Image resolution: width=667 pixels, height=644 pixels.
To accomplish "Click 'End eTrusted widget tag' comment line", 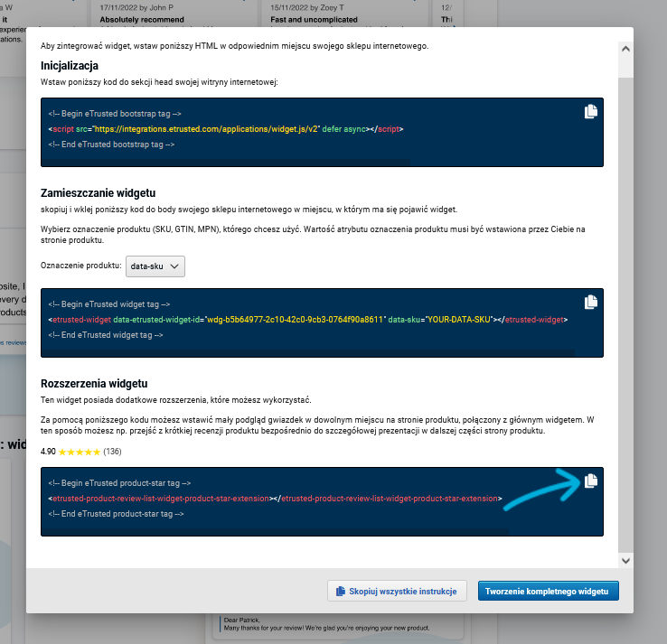I will click(x=106, y=335).
